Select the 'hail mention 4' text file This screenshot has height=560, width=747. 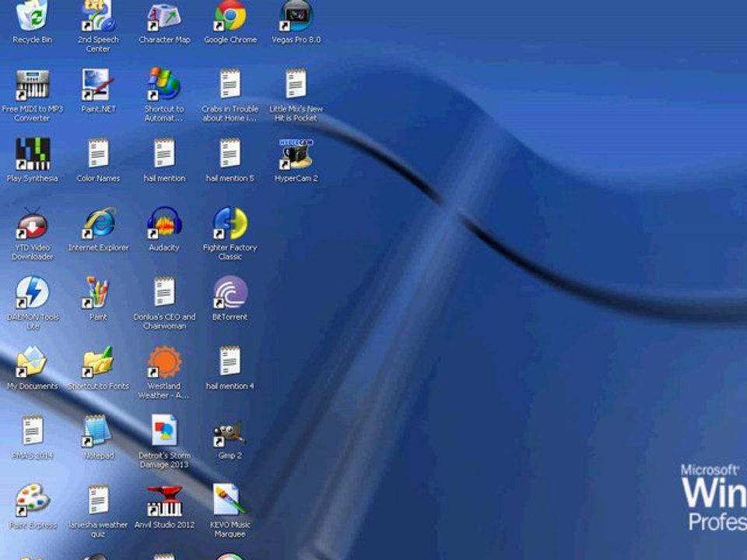230,362
